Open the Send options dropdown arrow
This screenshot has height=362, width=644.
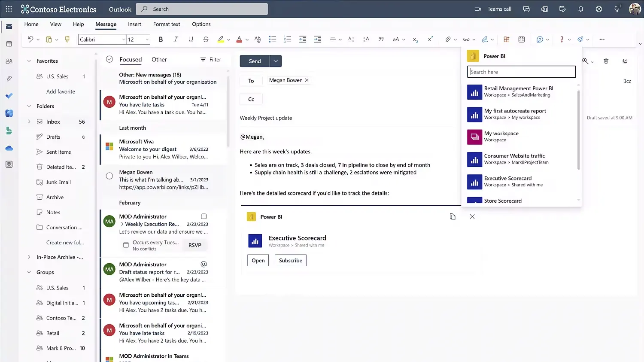276,61
